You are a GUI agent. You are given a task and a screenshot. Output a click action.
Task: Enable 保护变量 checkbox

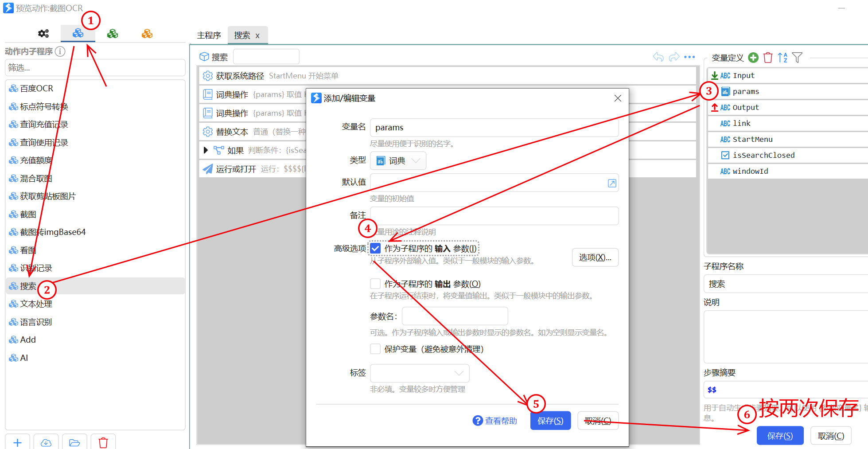click(375, 349)
